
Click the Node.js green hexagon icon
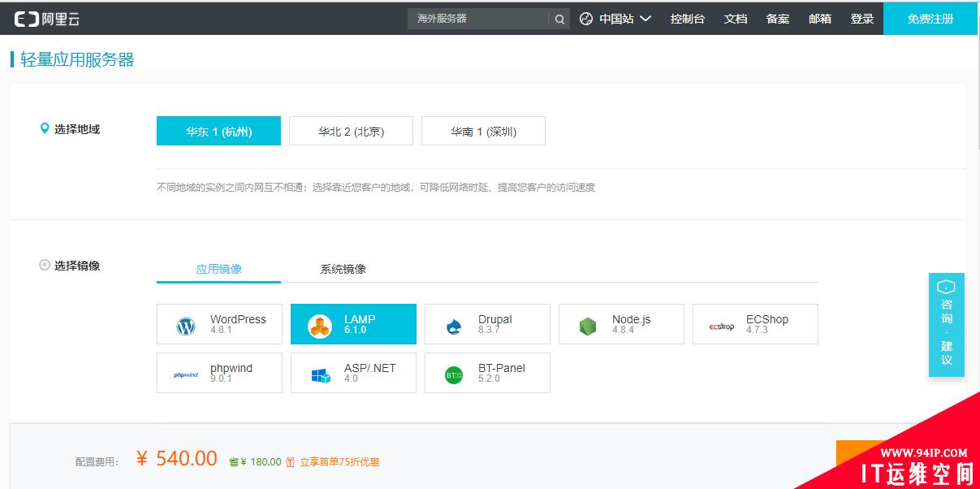coord(588,327)
